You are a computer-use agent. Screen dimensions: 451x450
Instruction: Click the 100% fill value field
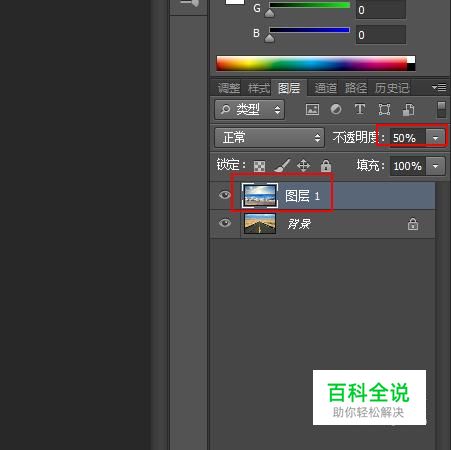(x=408, y=166)
